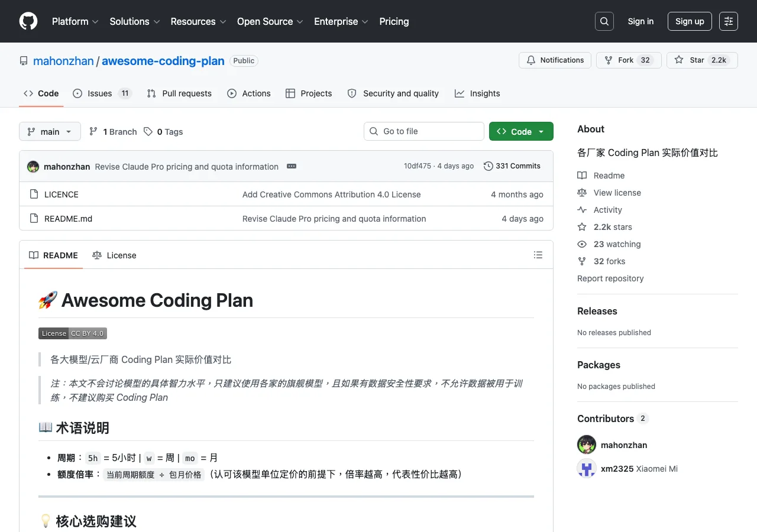Click the CC BY 4.0 license badge
757x532 pixels.
click(73, 333)
